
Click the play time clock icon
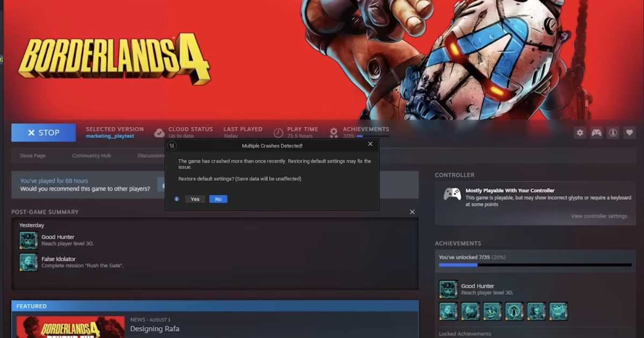[x=278, y=133]
